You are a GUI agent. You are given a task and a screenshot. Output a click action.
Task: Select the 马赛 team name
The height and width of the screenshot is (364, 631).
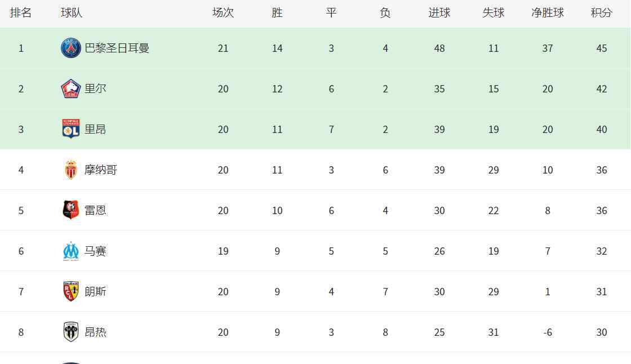click(95, 251)
